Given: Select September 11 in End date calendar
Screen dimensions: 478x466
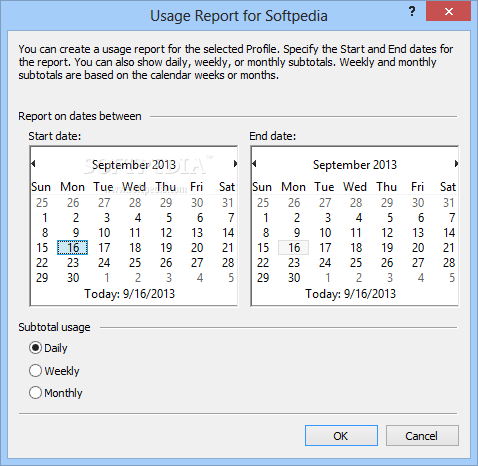Looking at the screenshot, I should coord(356,233).
